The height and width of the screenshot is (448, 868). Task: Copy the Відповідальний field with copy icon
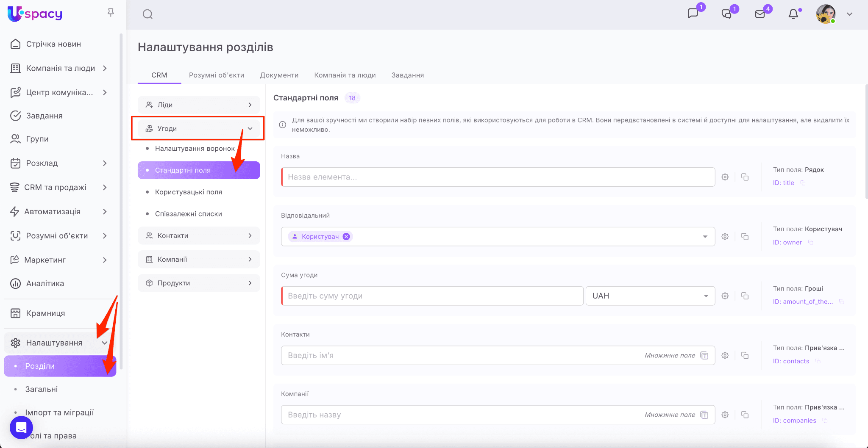tap(745, 237)
